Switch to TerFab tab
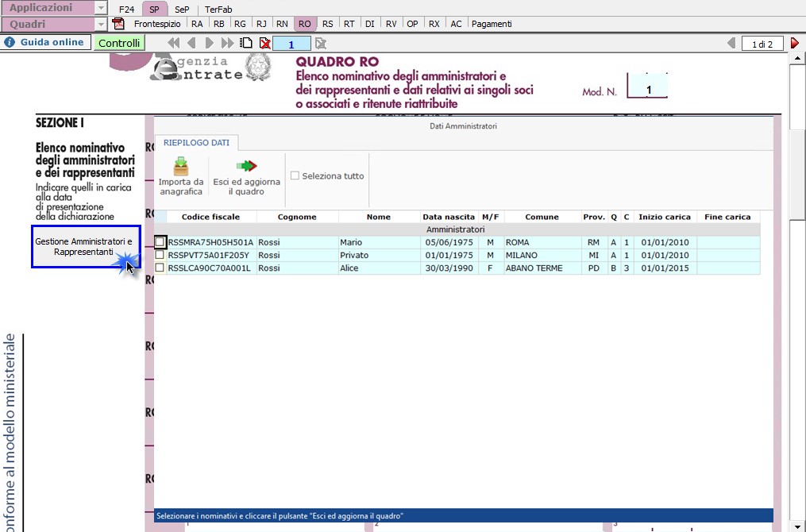This screenshot has height=532, width=806. tap(218, 10)
